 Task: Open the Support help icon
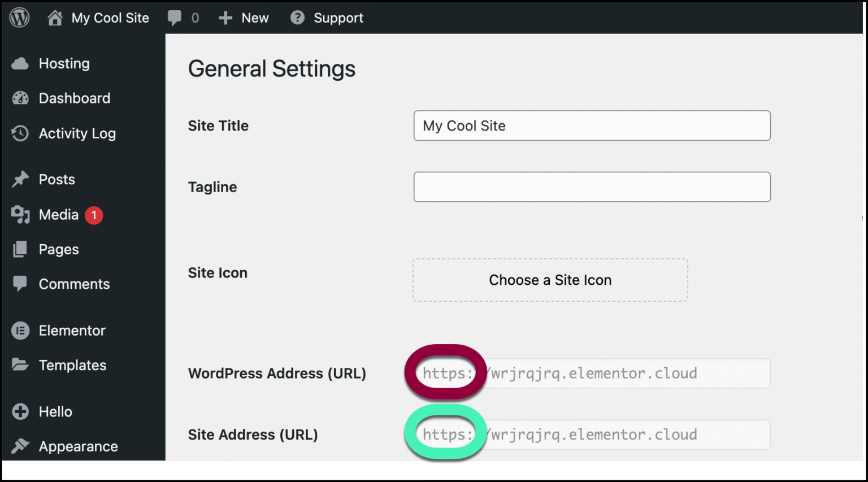pos(297,17)
